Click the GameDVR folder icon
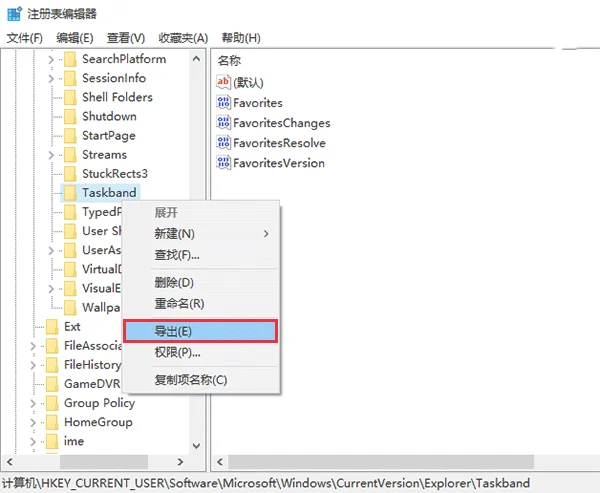 [x=51, y=384]
